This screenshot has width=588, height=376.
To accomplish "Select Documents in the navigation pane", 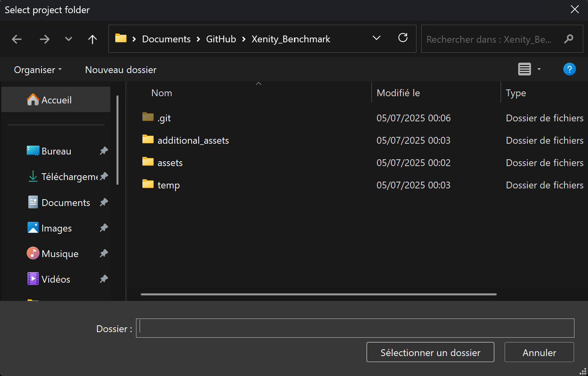I will [x=59, y=202].
